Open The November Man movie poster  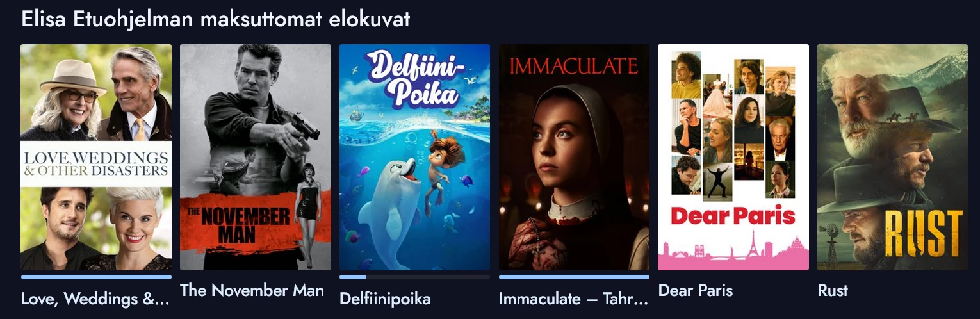(x=256, y=157)
